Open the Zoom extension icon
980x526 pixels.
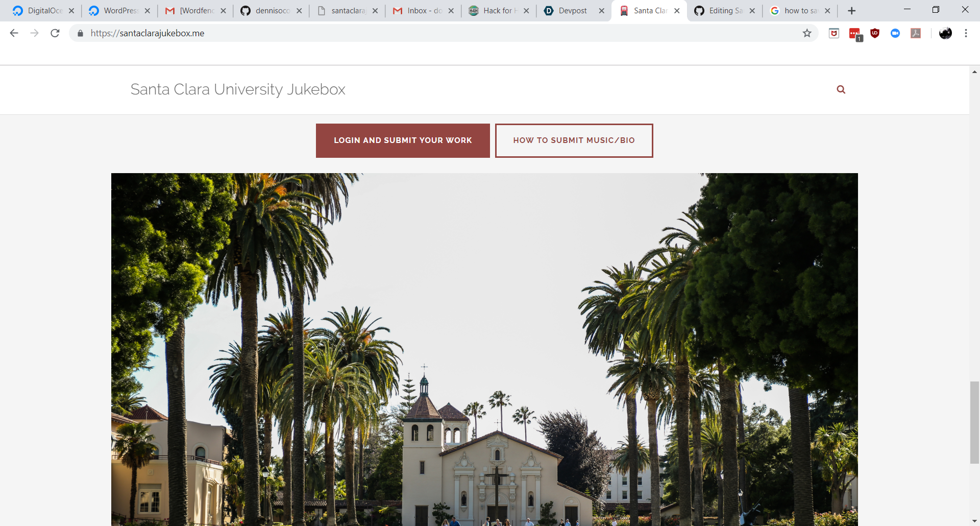tap(895, 33)
